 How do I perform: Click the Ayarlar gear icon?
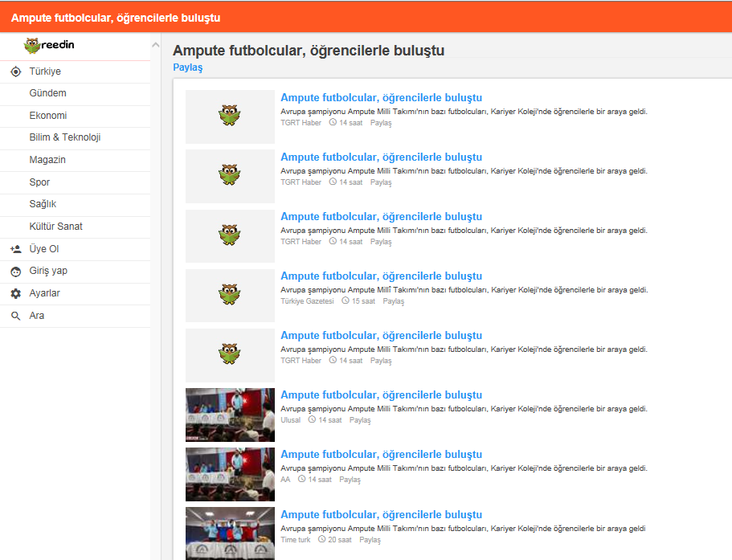[x=16, y=293]
